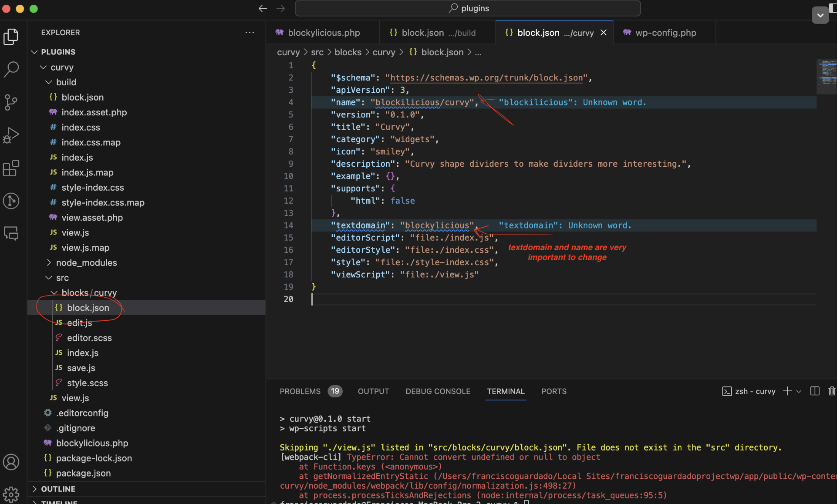Click the blocks breadcrumb segment
Image resolution: width=837 pixels, height=504 pixels.
[348, 52]
